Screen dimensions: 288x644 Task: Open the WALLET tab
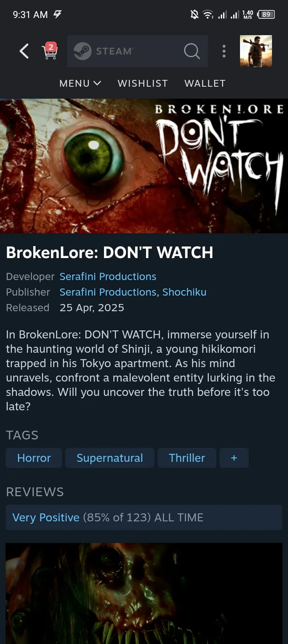click(205, 83)
